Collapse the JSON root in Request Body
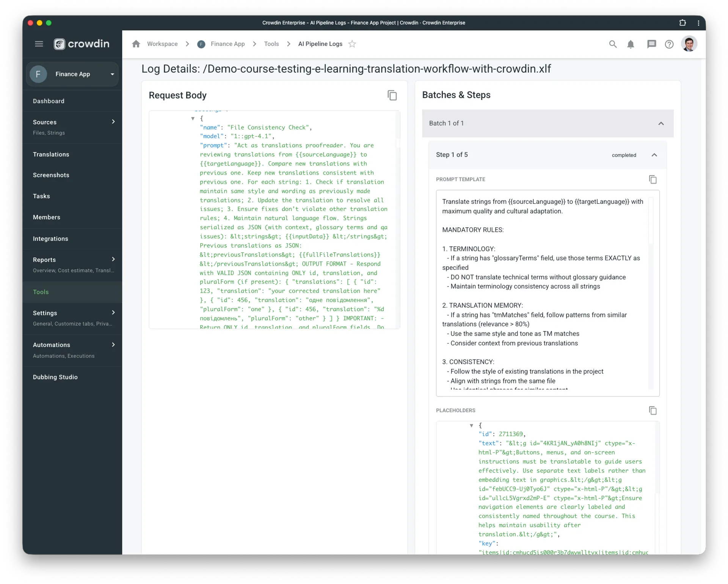Viewport: 728px width, 584px height. [x=193, y=118]
